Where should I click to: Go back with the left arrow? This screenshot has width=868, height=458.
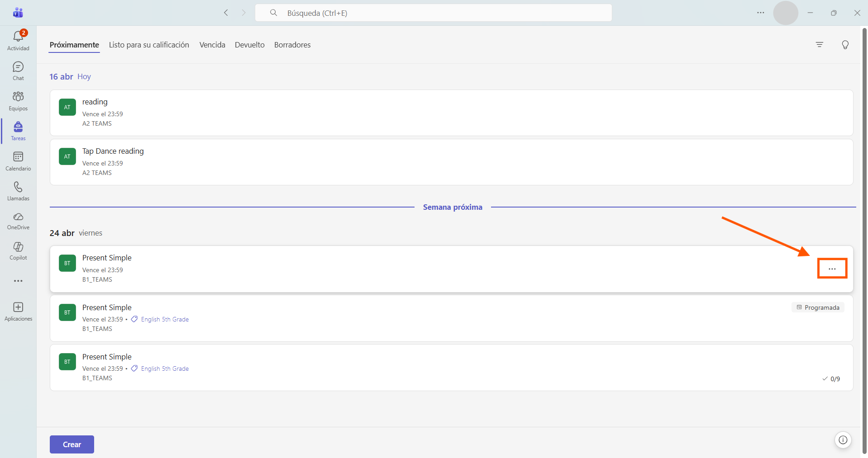pyautogui.click(x=226, y=13)
